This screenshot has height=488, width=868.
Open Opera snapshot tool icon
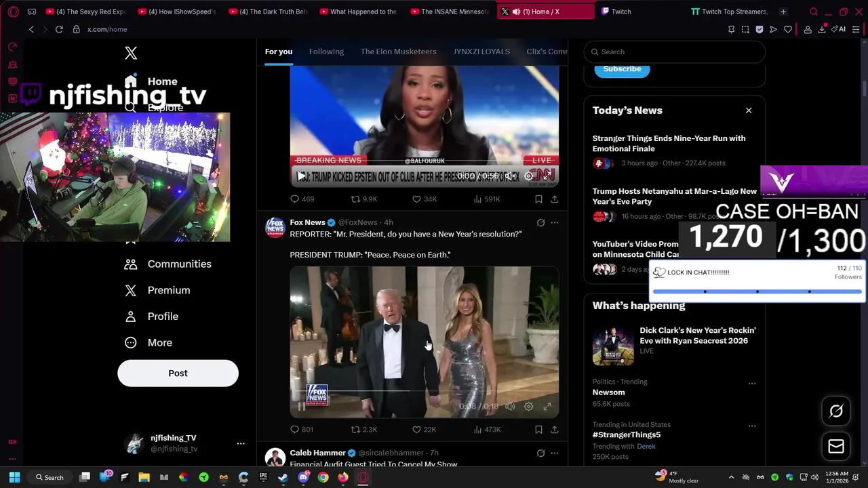[x=745, y=29]
